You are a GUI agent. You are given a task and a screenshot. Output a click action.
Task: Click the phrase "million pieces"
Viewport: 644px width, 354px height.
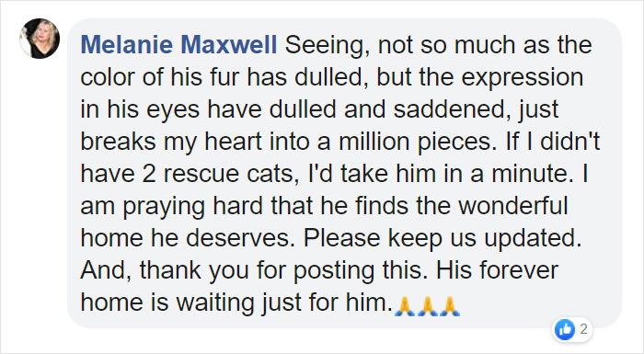coord(414,143)
